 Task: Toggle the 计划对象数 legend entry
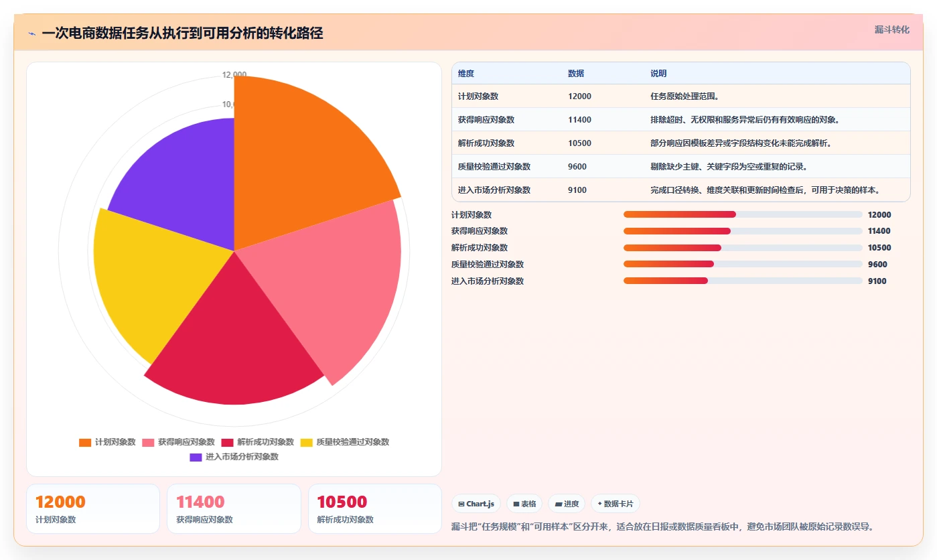tap(107, 442)
